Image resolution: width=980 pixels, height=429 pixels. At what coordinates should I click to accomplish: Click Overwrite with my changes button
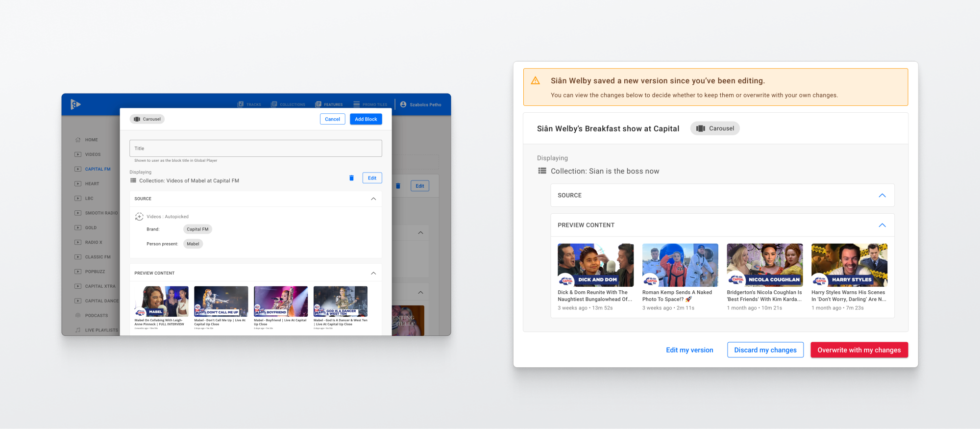(x=859, y=350)
